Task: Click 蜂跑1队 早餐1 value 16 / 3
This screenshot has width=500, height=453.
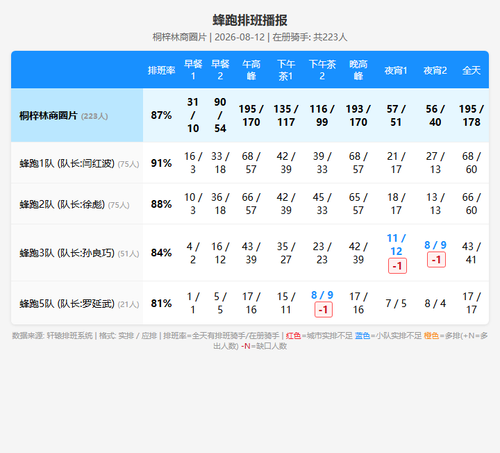Action: tap(193, 163)
